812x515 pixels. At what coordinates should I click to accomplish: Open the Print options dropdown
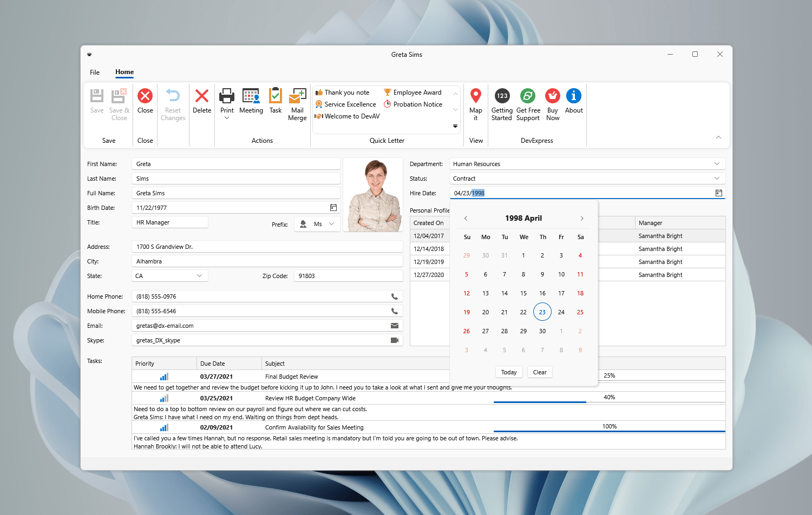pyautogui.click(x=227, y=117)
